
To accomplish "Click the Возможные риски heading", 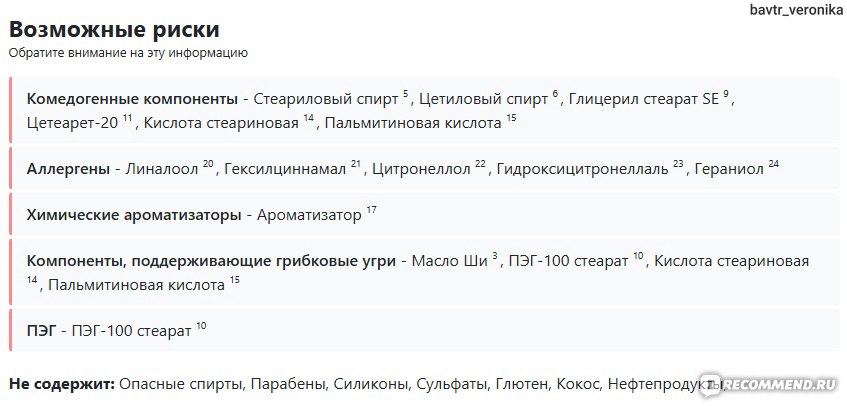I will coord(115,29).
